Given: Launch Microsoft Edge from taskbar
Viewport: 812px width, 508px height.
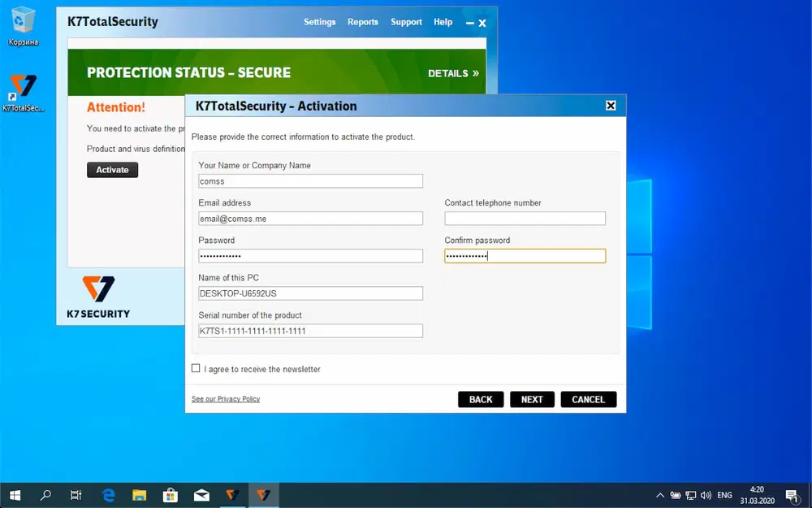Looking at the screenshot, I should [108, 495].
